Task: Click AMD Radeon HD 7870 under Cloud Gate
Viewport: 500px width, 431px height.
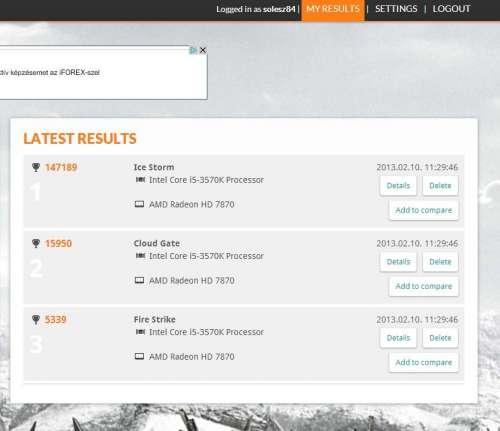Action: 192,281
